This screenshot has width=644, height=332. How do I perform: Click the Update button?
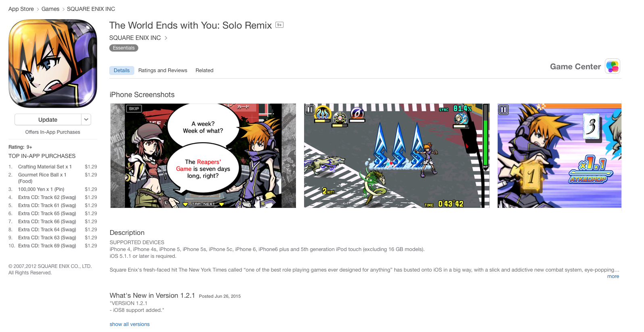48,120
